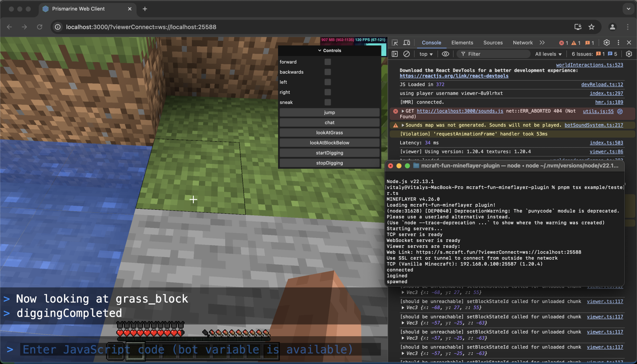Open DevTools settings gear
The width and height of the screenshot is (637, 364).
607,43
